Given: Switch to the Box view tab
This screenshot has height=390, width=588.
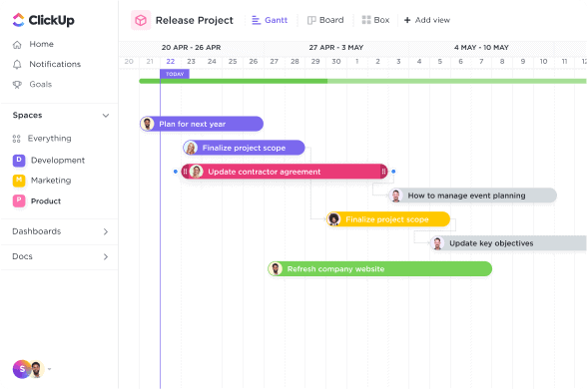Looking at the screenshot, I should point(375,20).
